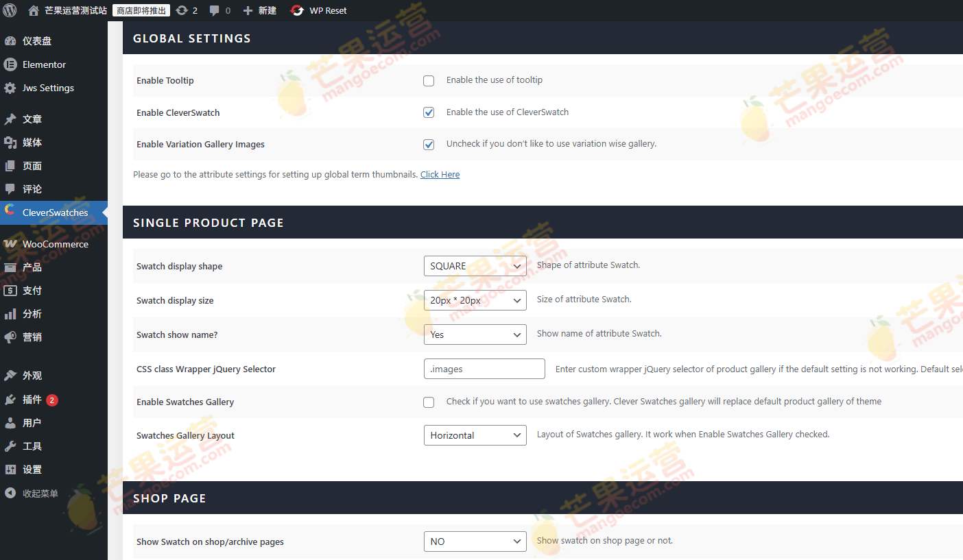Screen dimensions: 963x560
Task: Enable the Tooltip checkbox
Action: [429, 81]
